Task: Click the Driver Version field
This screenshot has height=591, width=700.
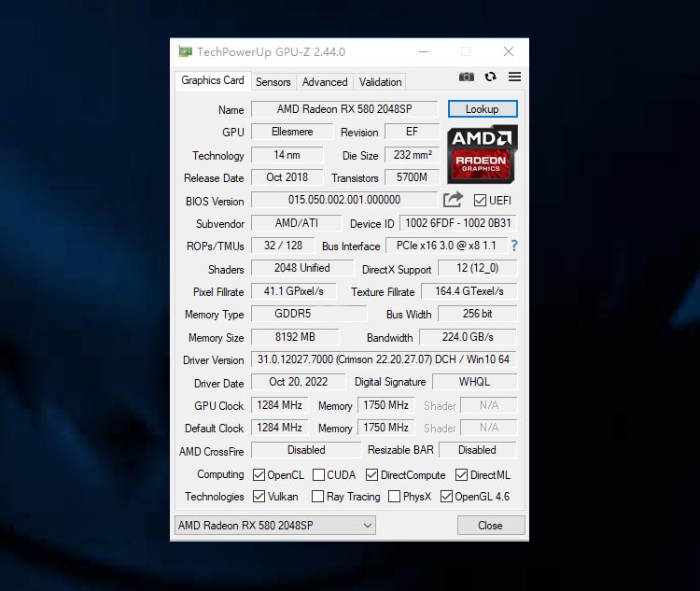Action: pyautogui.click(x=384, y=359)
